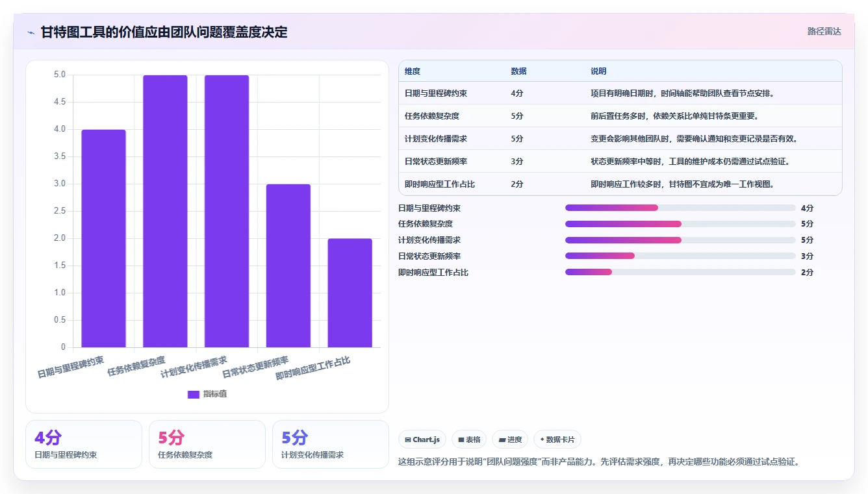Select the 5分 计划变化传播需求 card
The height and width of the screenshot is (494, 868).
pyautogui.click(x=331, y=444)
